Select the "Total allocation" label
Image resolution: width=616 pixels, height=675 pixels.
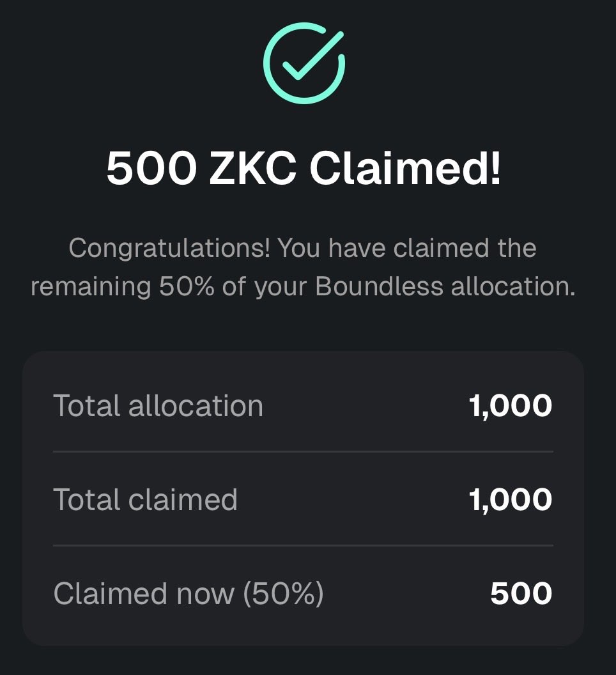tap(158, 406)
